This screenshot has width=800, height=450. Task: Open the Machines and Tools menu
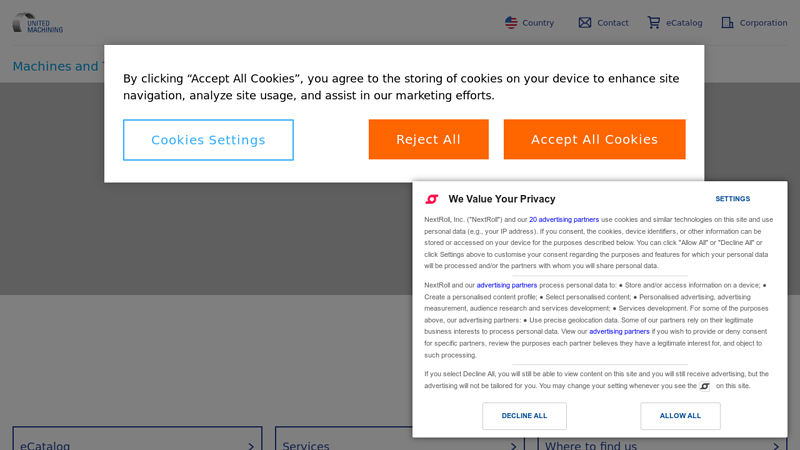[56, 66]
